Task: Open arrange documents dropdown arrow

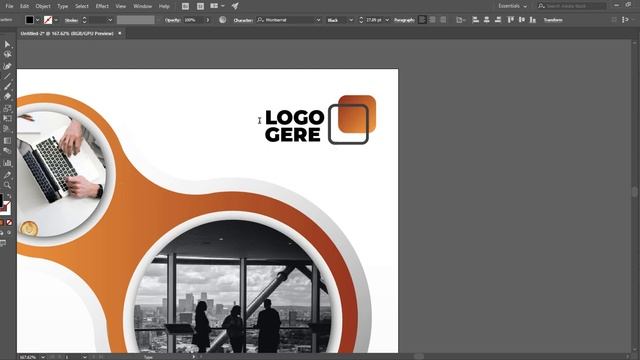Action: (222, 6)
